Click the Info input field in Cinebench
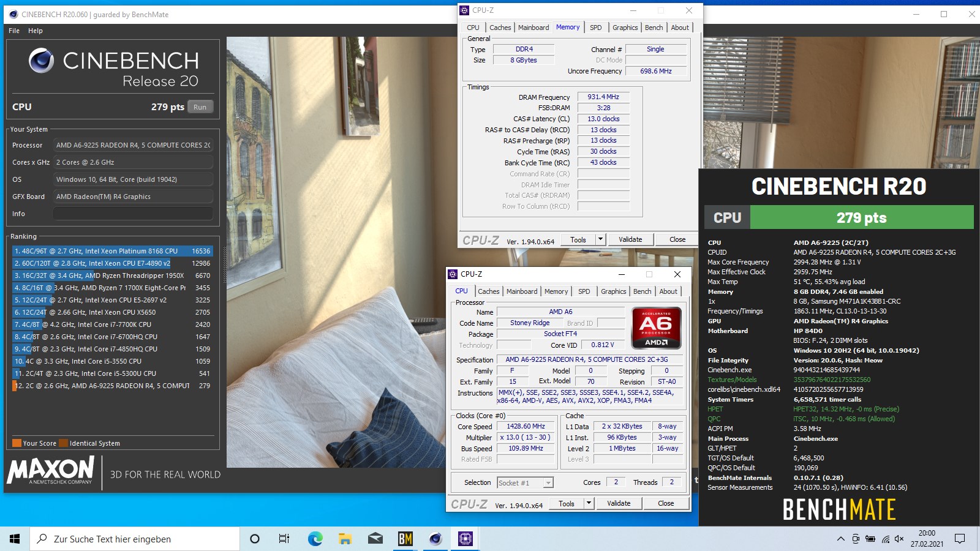The height and width of the screenshot is (551, 980). tap(133, 214)
